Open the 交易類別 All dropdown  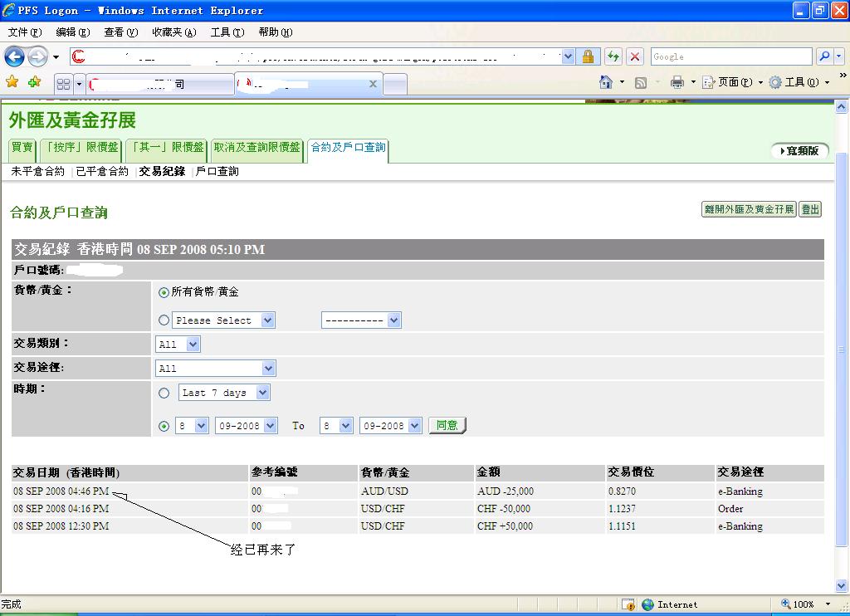[178, 345]
